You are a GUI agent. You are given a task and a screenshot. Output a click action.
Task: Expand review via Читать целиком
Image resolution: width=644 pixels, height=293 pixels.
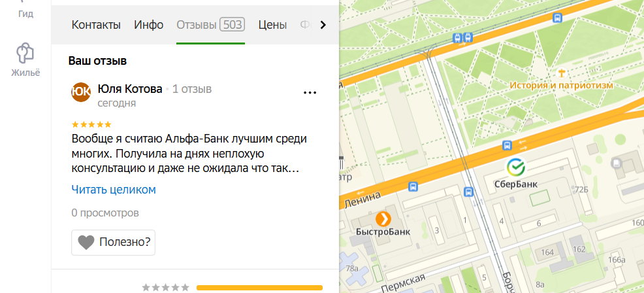114,190
